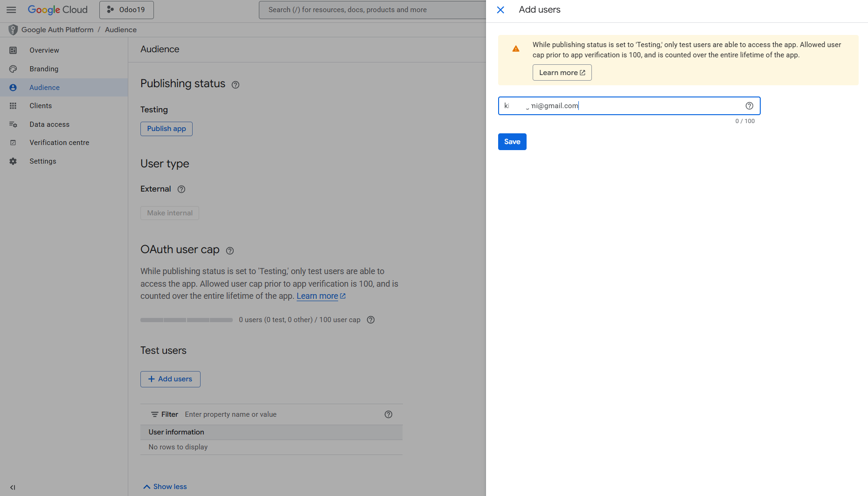Open the hamburger navigation menu
The width and height of the screenshot is (868, 496).
coord(11,10)
